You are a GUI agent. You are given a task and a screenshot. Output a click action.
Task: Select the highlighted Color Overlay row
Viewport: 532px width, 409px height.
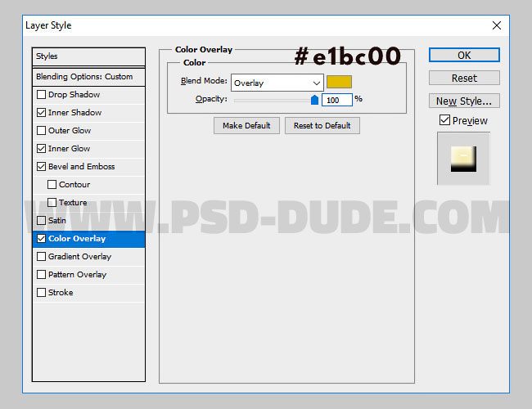[x=88, y=239]
